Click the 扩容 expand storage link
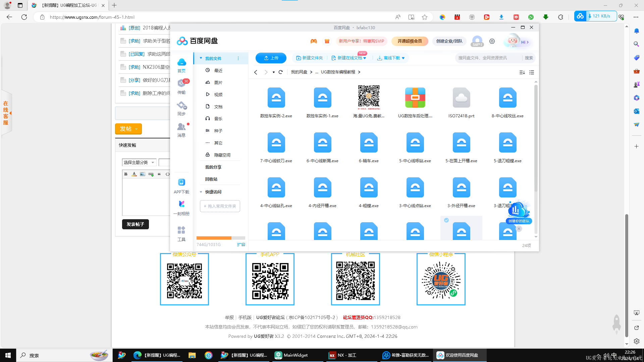Viewport: 644px width, 362px height. tap(241, 245)
